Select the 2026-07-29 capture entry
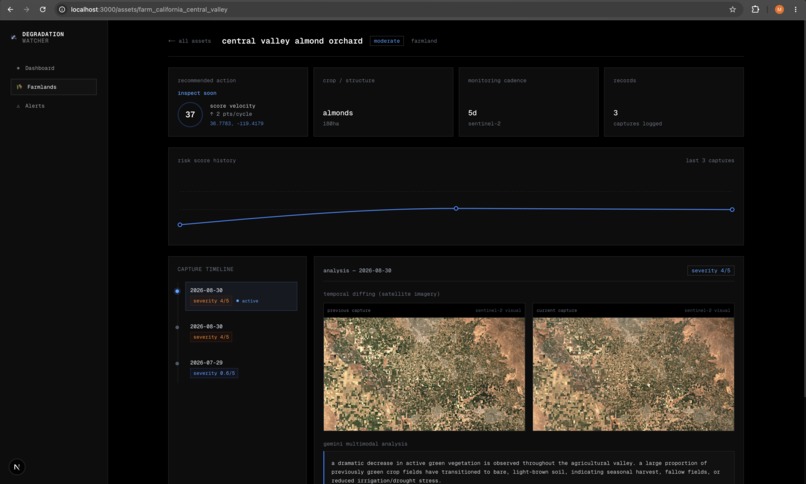 point(241,368)
